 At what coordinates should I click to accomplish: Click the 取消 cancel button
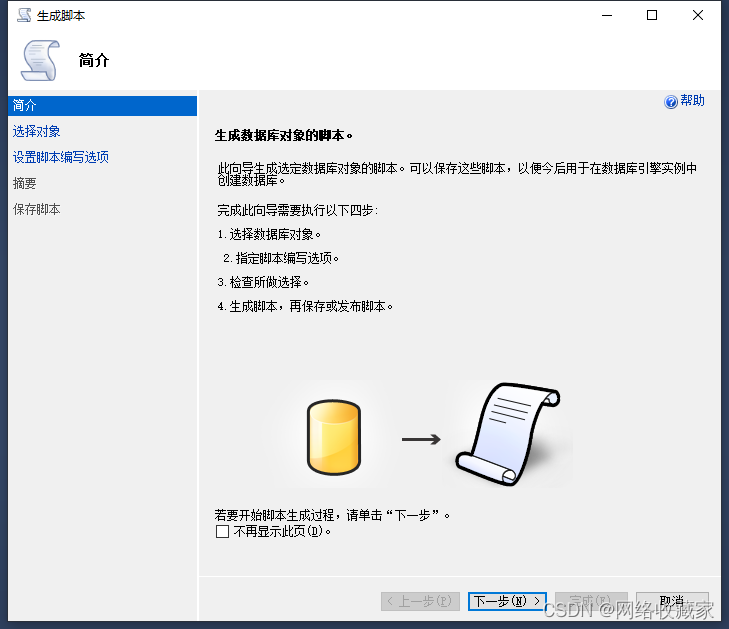(672, 602)
